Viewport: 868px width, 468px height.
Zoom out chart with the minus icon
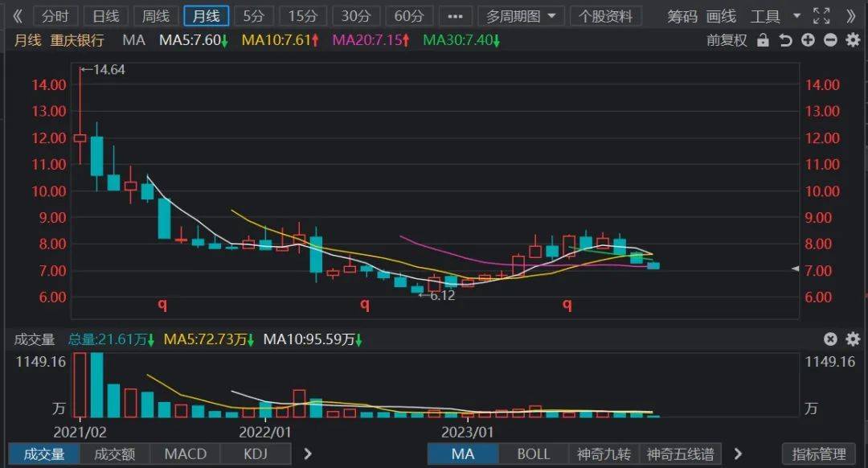[830, 40]
